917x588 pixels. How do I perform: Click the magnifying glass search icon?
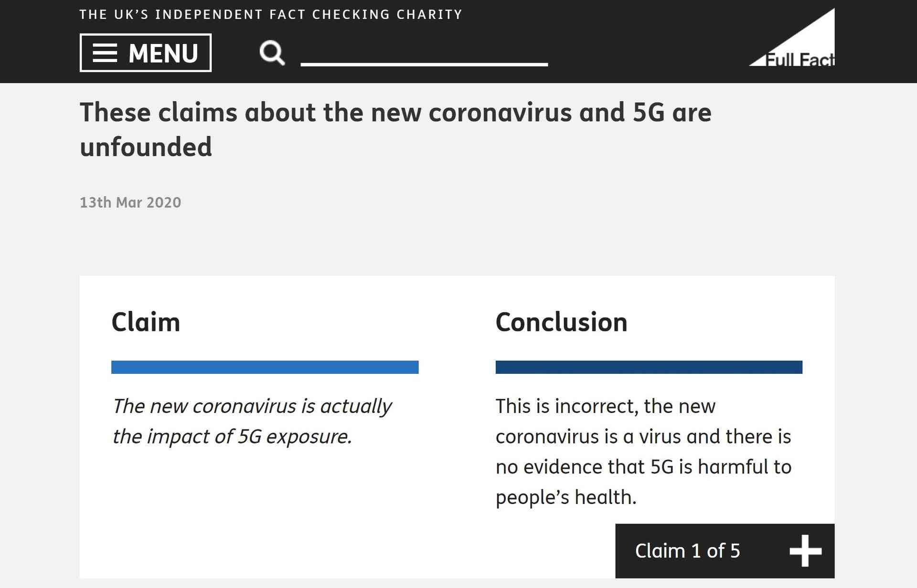(272, 52)
